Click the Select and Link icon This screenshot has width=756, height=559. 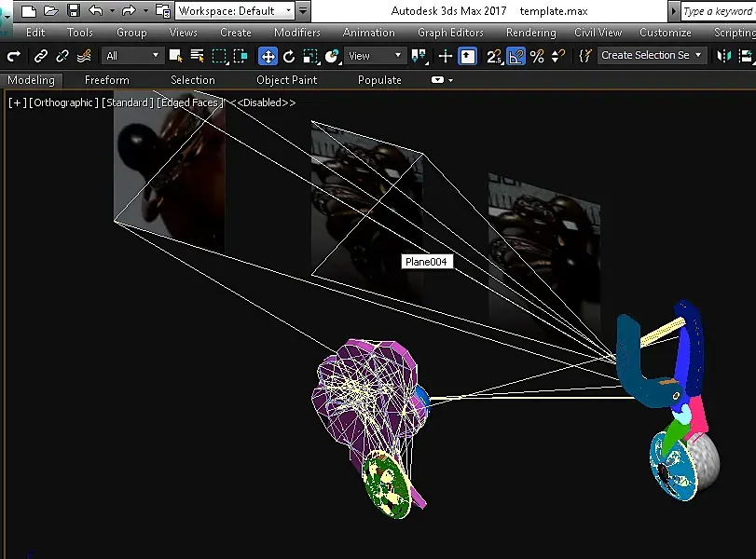(41, 56)
